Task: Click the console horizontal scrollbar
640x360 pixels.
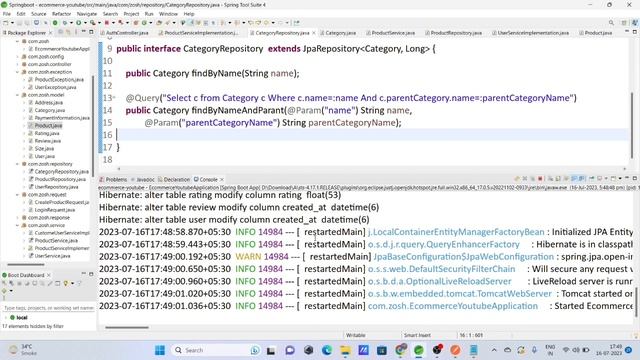Action: pos(127,327)
